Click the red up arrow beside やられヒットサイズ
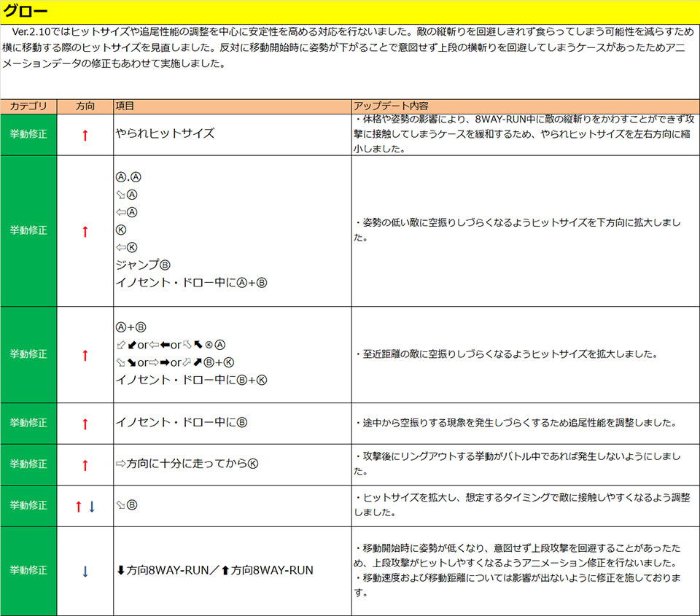The height and width of the screenshot is (616, 700). 85,135
